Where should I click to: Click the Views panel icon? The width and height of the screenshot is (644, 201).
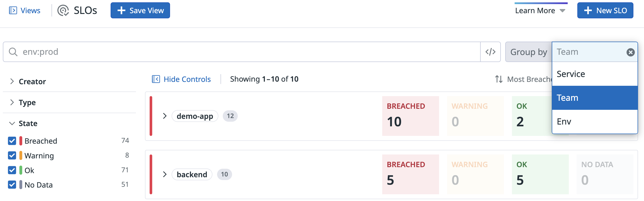click(13, 10)
